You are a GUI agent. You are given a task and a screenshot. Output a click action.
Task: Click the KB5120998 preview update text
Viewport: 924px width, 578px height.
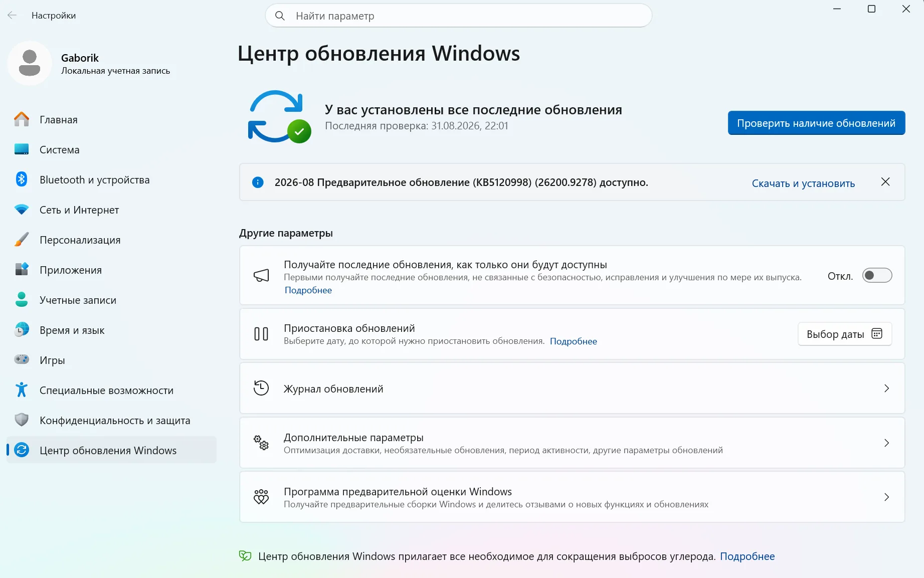pos(461,182)
